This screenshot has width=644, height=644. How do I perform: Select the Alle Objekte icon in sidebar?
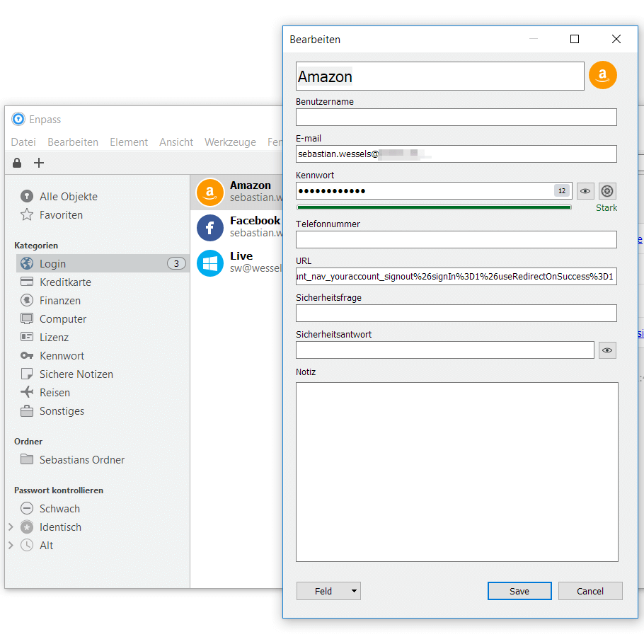(27, 196)
